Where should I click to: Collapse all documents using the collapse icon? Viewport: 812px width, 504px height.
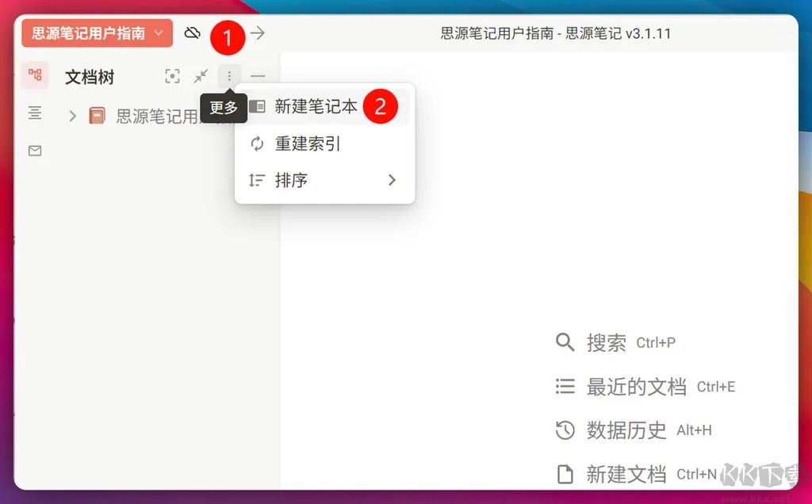coord(201,76)
